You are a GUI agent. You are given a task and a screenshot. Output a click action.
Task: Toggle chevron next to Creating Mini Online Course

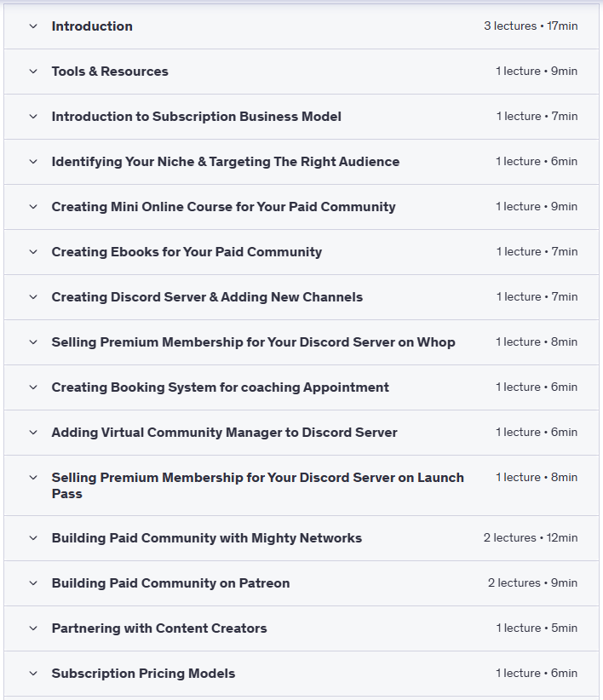click(x=33, y=207)
